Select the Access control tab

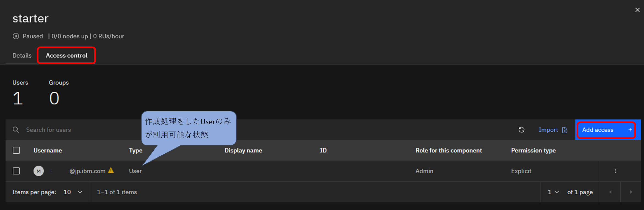point(67,56)
